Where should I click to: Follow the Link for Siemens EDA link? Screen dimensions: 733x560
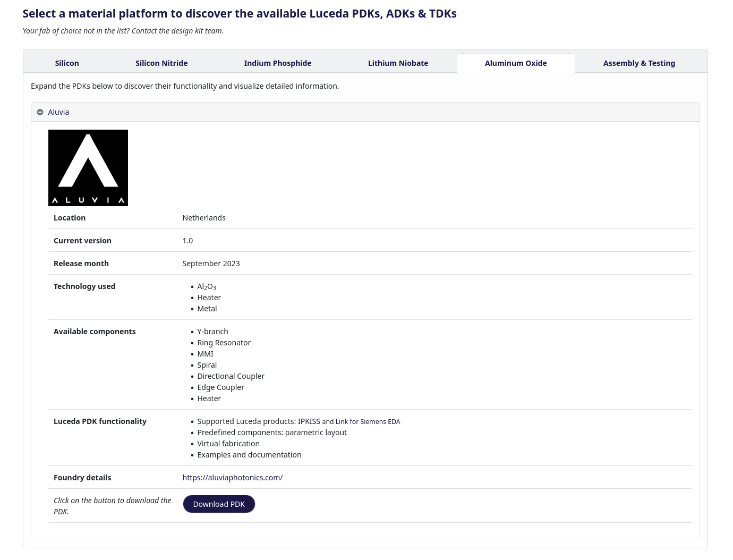coord(368,421)
